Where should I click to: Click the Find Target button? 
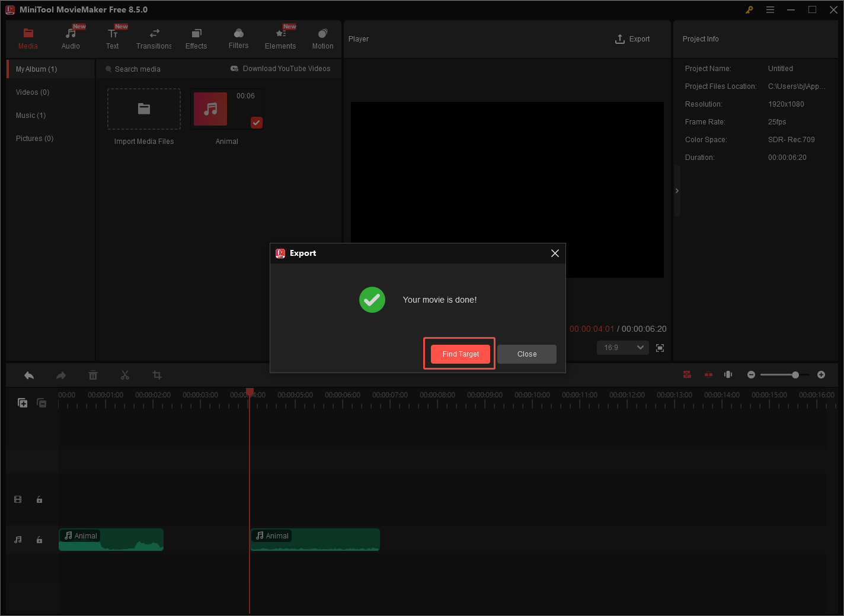coord(459,354)
